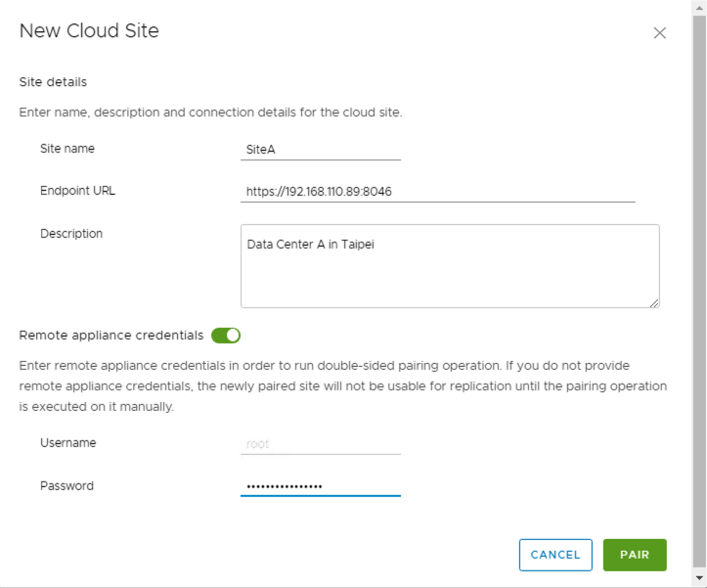The image size is (707, 588).
Task: Click the "Description" label
Action: pyautogui.click(x=71, y=234)
